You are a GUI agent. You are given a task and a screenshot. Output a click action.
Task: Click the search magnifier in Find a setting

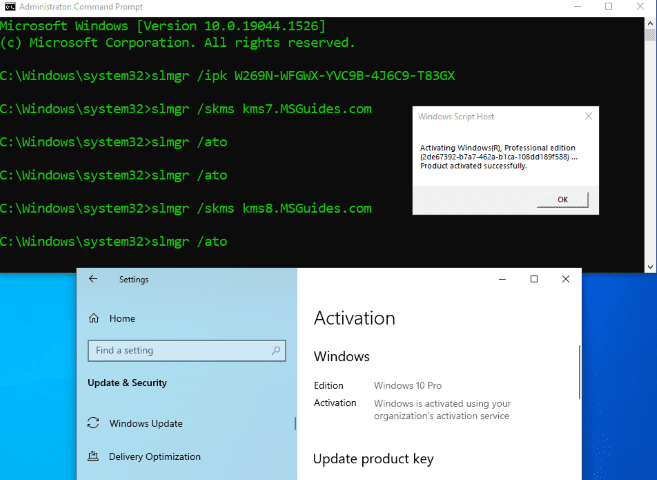[x=276, y=351]
